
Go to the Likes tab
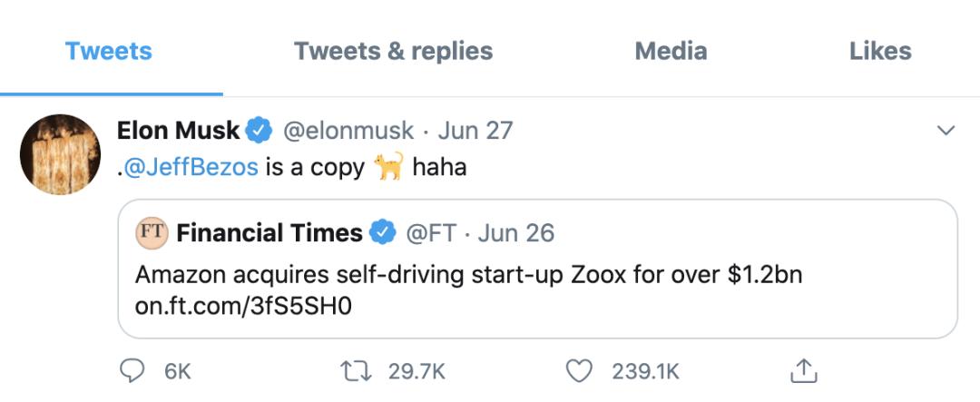880,51
